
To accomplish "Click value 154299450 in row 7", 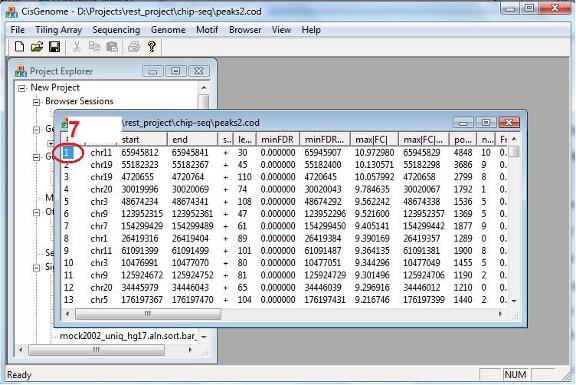I will click(325, 226).
